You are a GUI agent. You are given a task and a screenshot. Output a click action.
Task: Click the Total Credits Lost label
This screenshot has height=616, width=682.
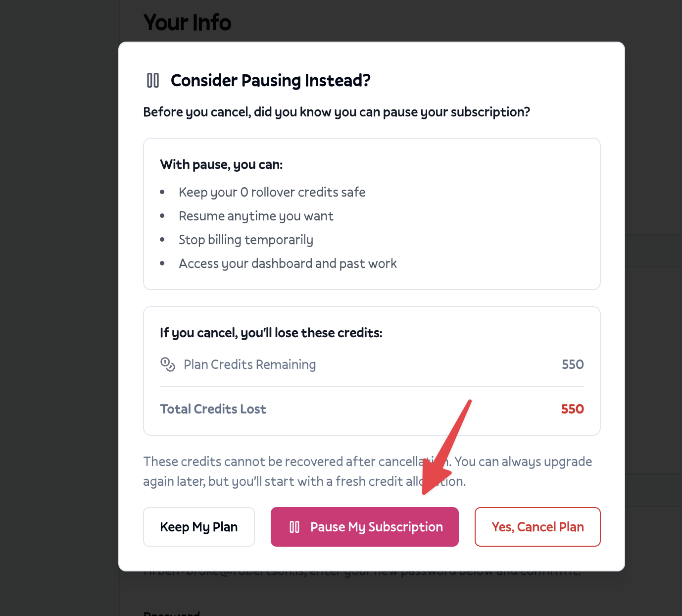[x=213, y=409]
